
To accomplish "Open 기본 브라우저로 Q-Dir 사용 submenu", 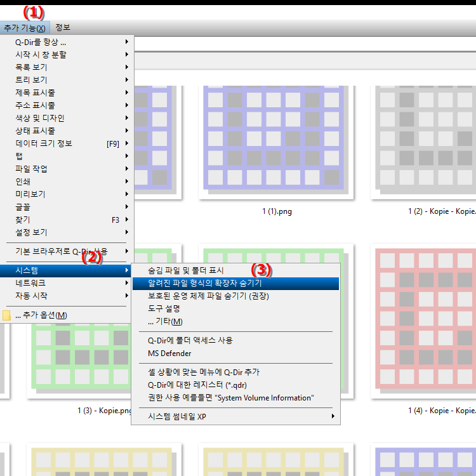I will [x=67, y=252].
